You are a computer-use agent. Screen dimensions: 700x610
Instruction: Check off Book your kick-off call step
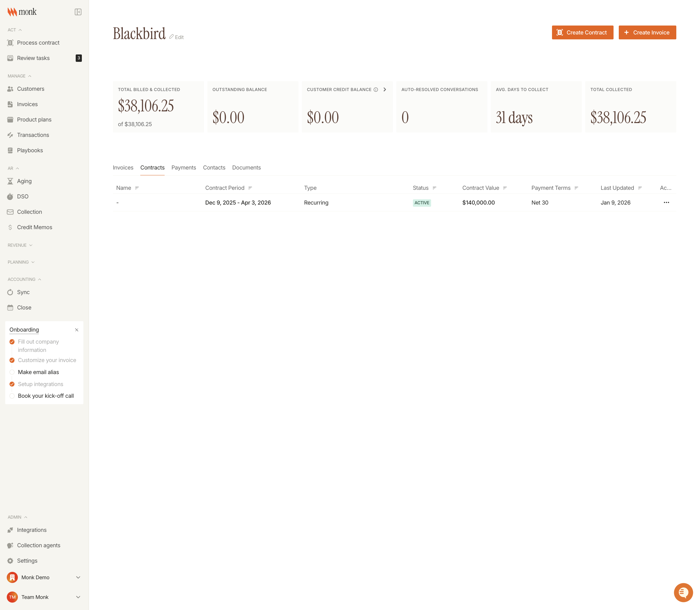tap(12, 396)
